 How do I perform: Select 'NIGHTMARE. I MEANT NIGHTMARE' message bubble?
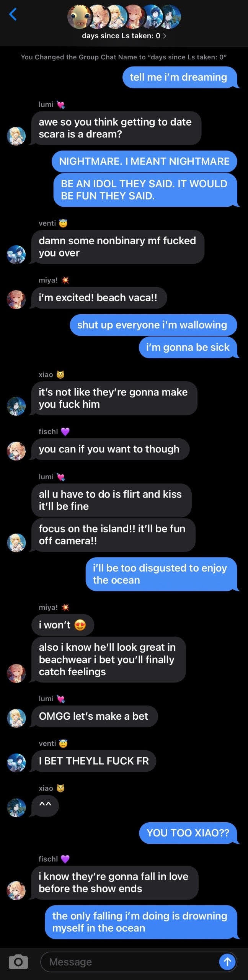[144, 161]
